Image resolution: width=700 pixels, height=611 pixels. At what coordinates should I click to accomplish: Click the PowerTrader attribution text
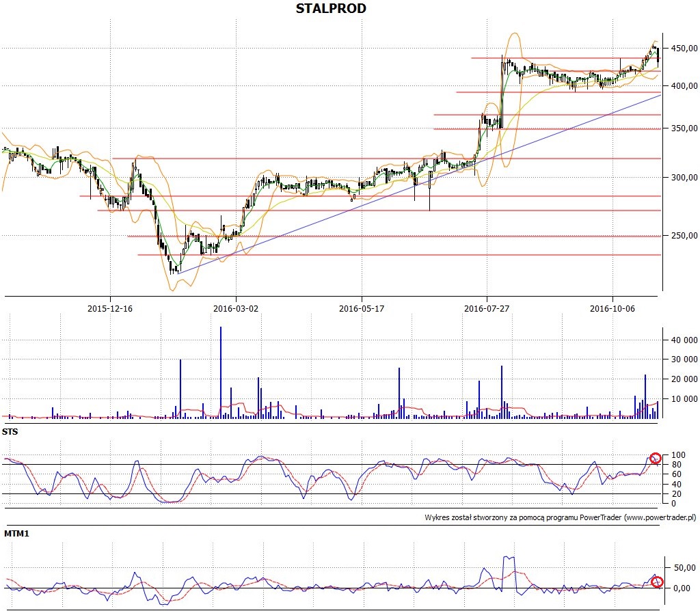click(561, 518)
